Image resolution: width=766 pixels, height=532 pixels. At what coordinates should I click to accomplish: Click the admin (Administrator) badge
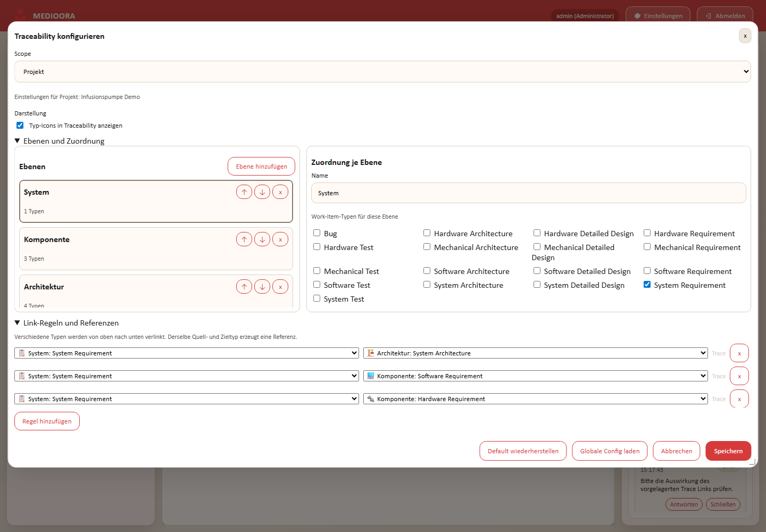585,16
